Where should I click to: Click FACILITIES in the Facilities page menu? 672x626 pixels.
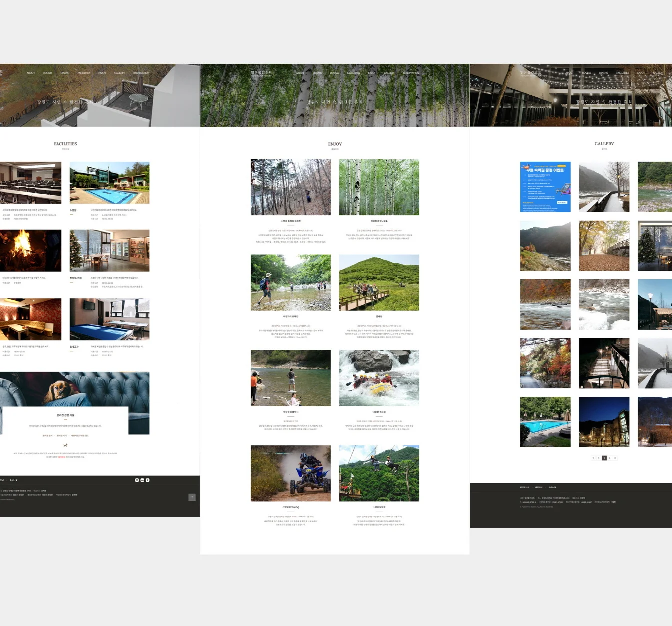tap(84, 73)
